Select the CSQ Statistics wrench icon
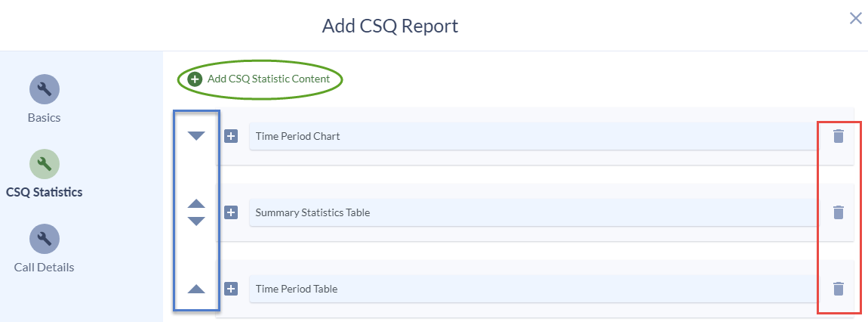The width and height of the screenshot is (868, 322). tap(45, 164)
